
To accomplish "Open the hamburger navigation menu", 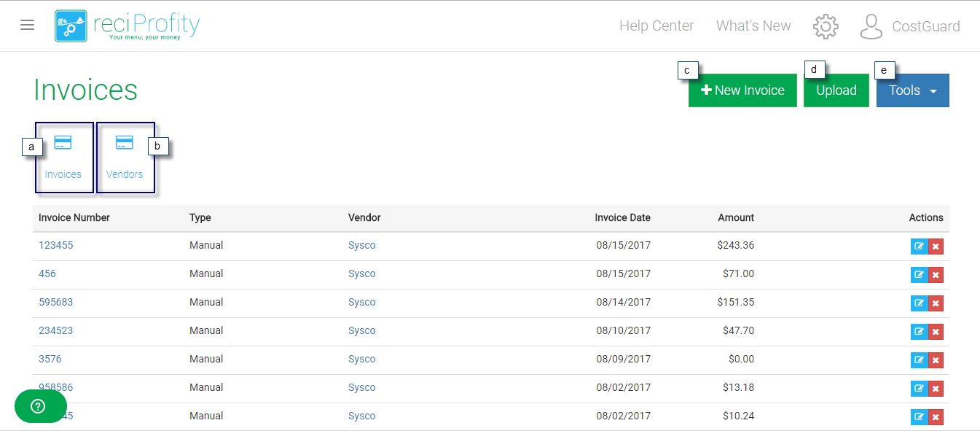I will coord(27,26).
